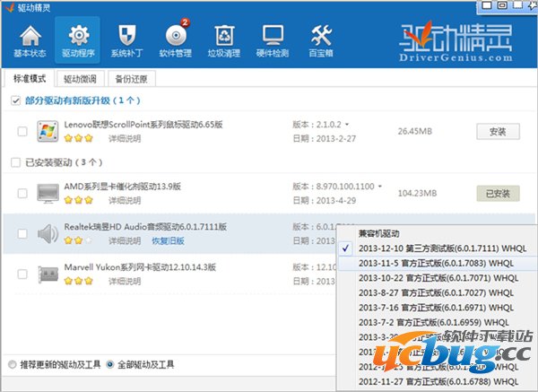
Task: Choose 2012-11-27 官方正式版(6.0.1.6788) entry
Action: 437,382
